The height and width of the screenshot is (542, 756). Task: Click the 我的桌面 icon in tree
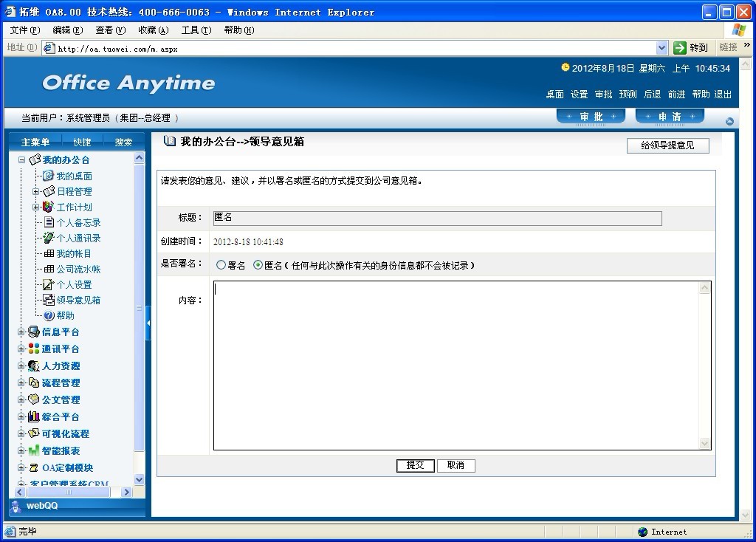click(x=49, y=176)
